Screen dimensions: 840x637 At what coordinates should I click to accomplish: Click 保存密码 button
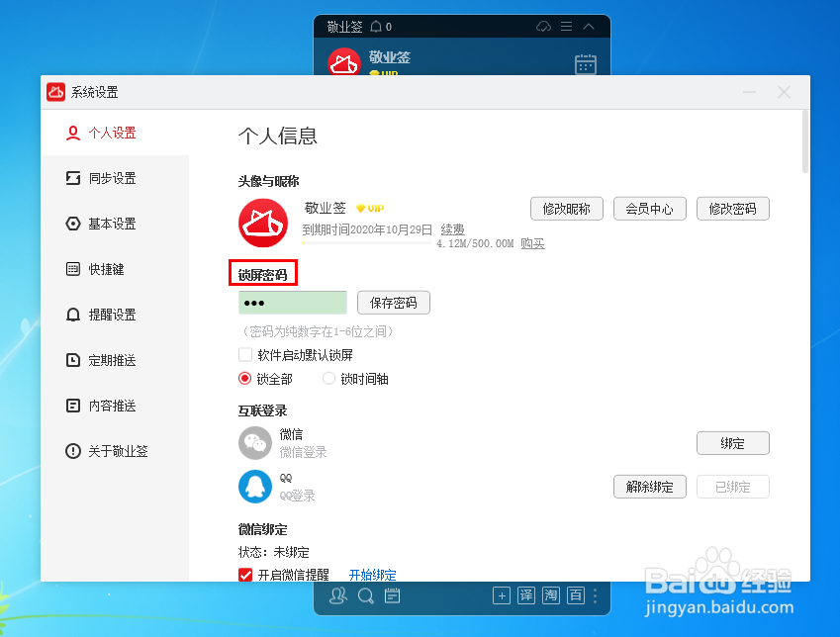tap(394, 303)
